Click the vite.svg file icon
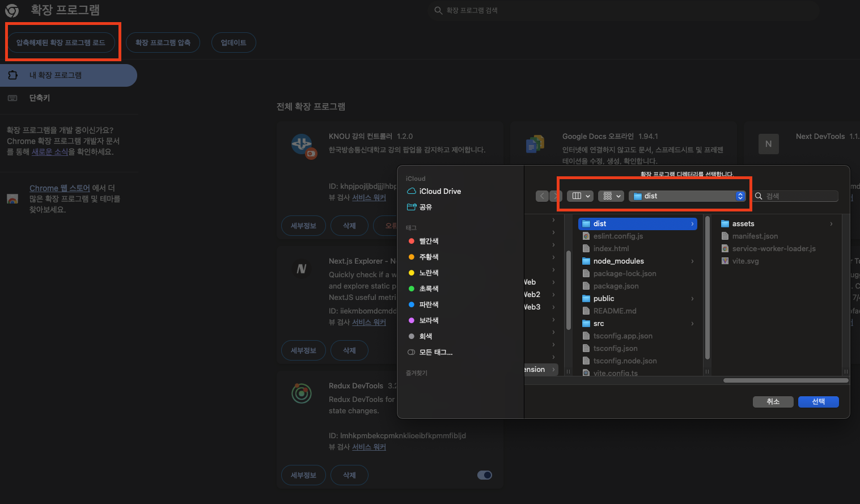The width and height of the screenshot is (860, 504). point(725,261)
